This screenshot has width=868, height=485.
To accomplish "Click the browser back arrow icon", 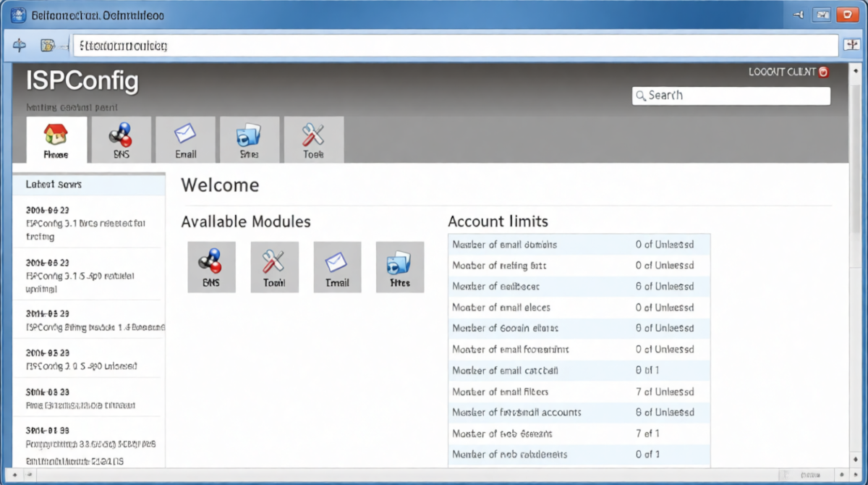I will tap(20, 45).
